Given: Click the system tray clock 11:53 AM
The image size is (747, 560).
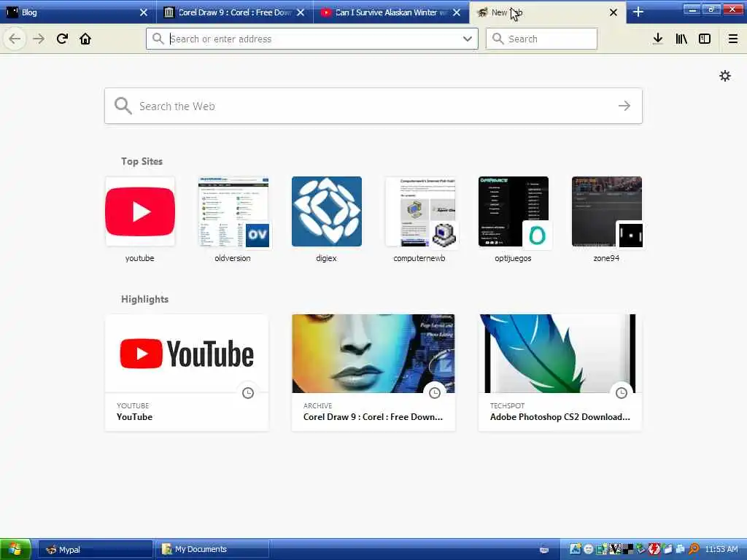Looking at the screenshot, I should (721, 550).
